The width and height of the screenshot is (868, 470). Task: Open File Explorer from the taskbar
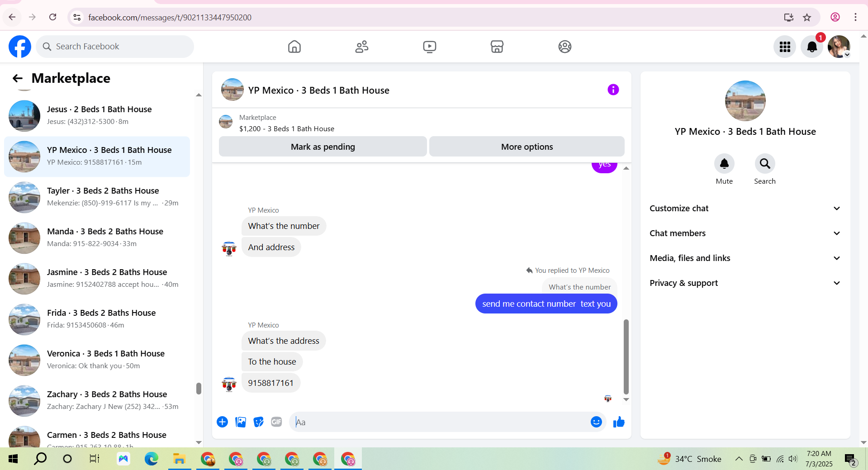(180, 459)
